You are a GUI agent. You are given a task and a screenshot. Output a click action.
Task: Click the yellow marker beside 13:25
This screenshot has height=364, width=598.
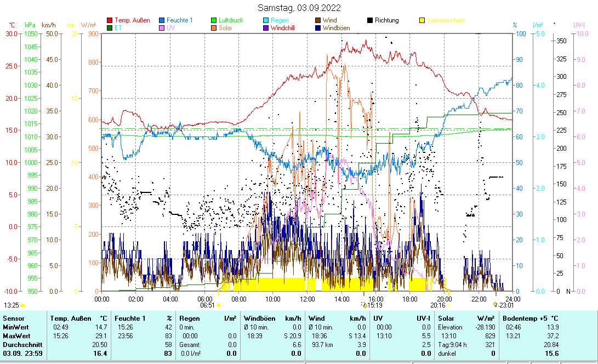pos(23,305)
